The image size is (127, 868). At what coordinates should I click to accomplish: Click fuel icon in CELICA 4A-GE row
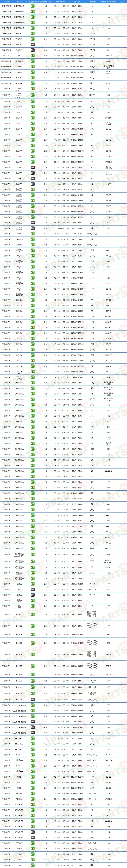point(33,300)
